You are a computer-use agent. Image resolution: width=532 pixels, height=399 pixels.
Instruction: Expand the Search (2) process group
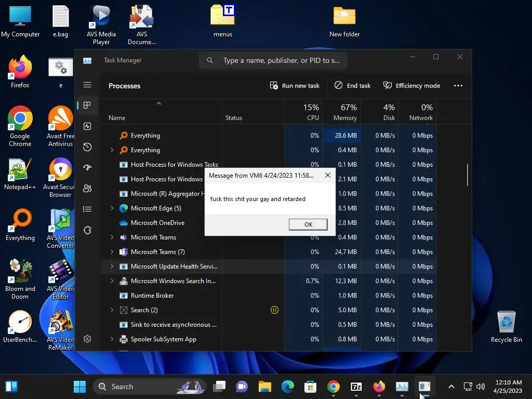point(112,310)
